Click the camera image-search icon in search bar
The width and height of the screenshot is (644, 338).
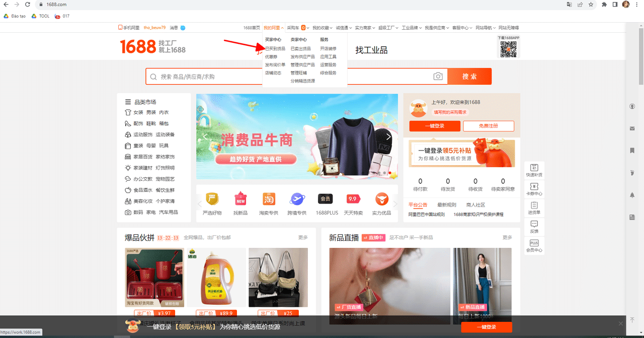(x=438, y=77)
